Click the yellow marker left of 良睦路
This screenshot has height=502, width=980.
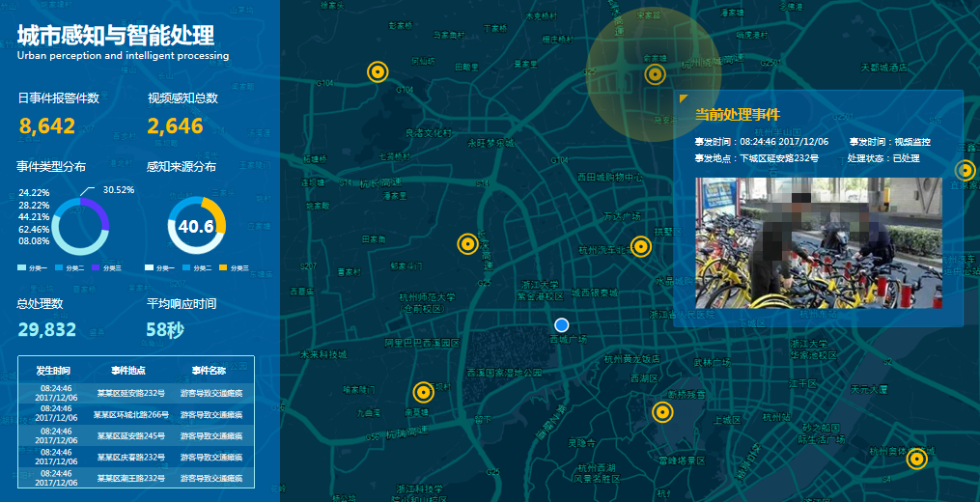point(467,244)
